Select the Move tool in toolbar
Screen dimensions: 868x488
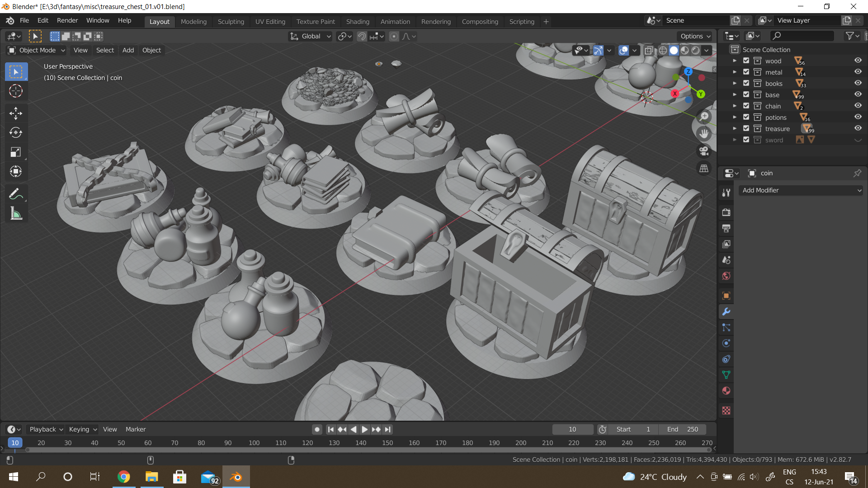coord(16,113)
